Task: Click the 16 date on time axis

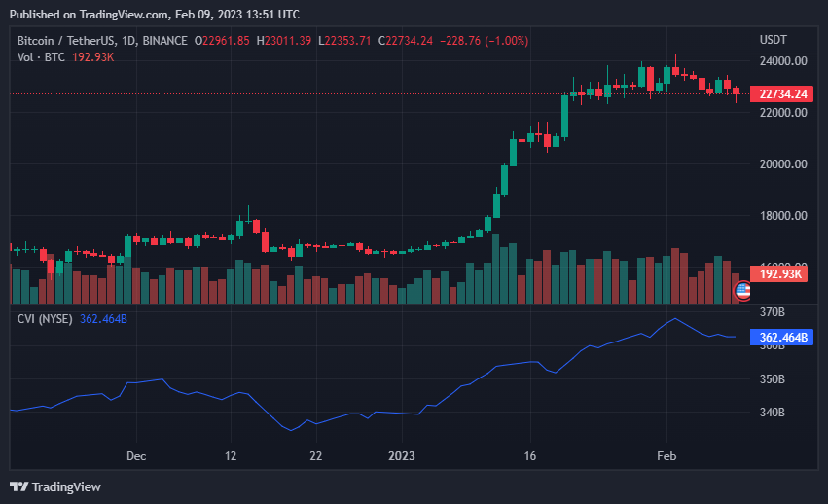Action: click(529, 456)
